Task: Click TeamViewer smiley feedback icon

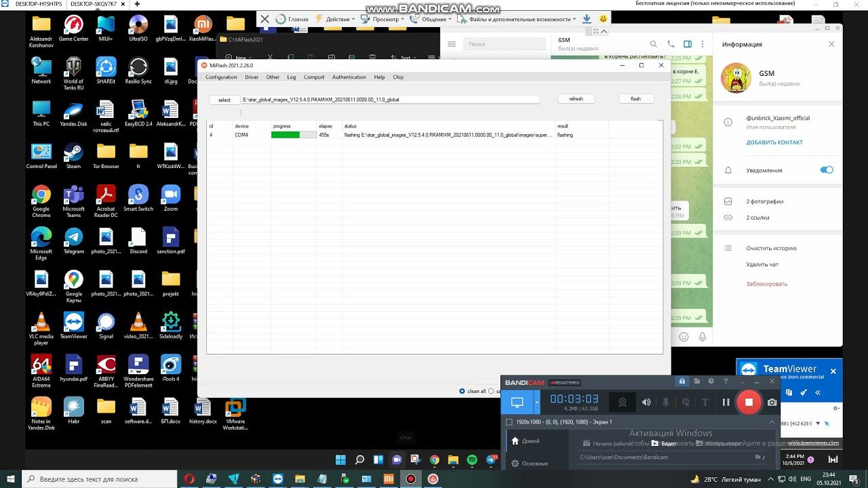Action: (603, 19)
